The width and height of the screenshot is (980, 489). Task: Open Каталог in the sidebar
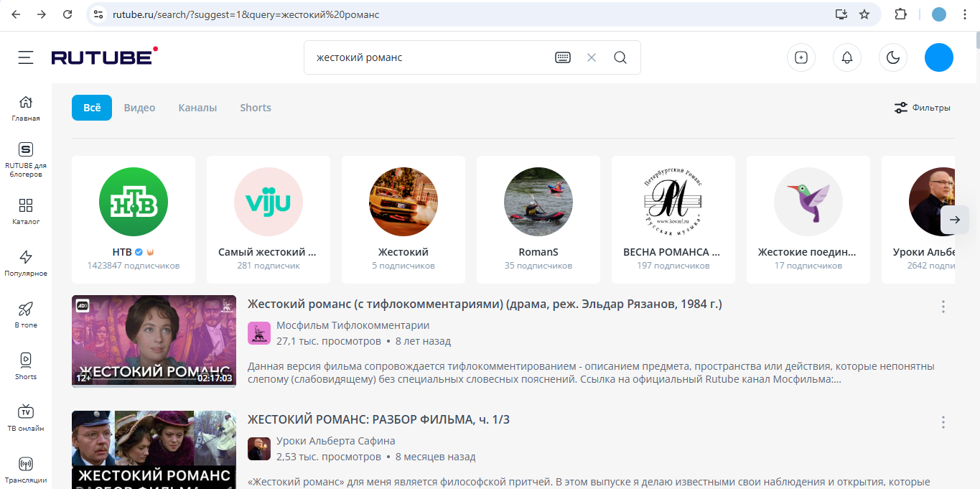point(26,212)
